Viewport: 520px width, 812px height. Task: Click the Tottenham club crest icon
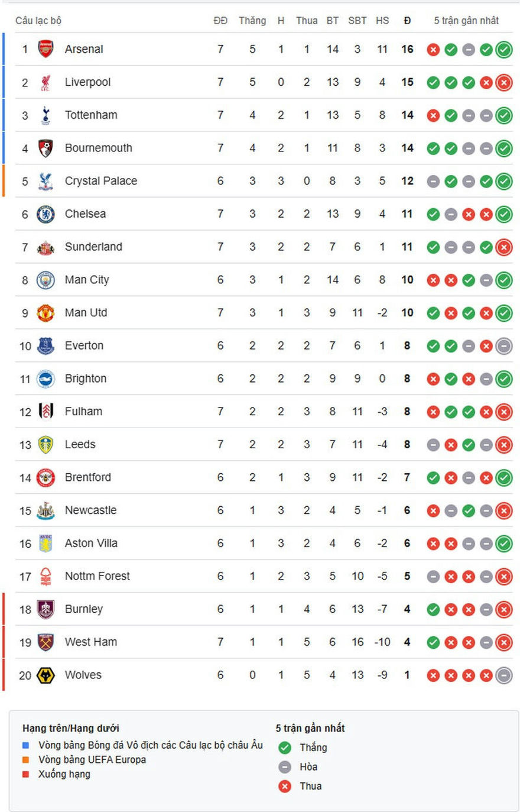[45, 115]
